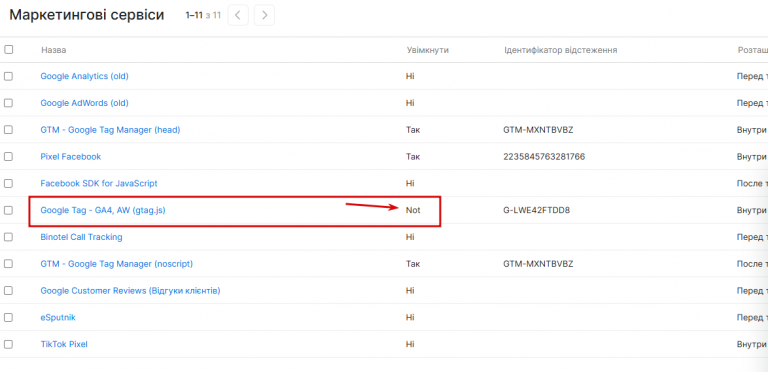768x372 pixels.
Task: Click GTM-MXNTBVBZ in the GTM head row
Action: [x=538, y=130]
